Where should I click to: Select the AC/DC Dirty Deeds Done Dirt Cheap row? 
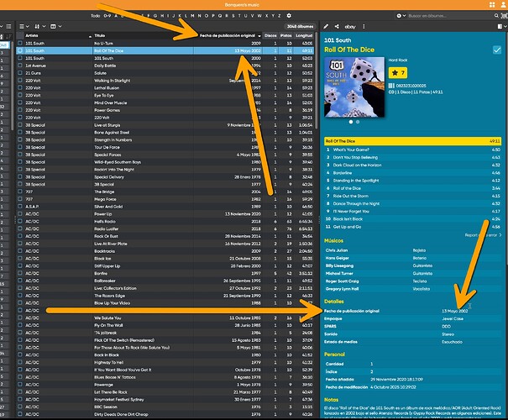165,414
